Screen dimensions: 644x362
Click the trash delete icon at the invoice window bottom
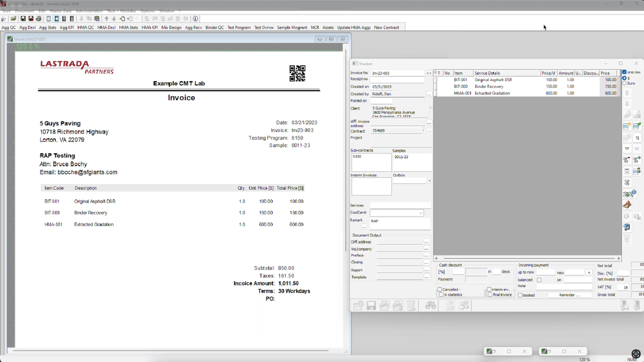coord(411,305)
